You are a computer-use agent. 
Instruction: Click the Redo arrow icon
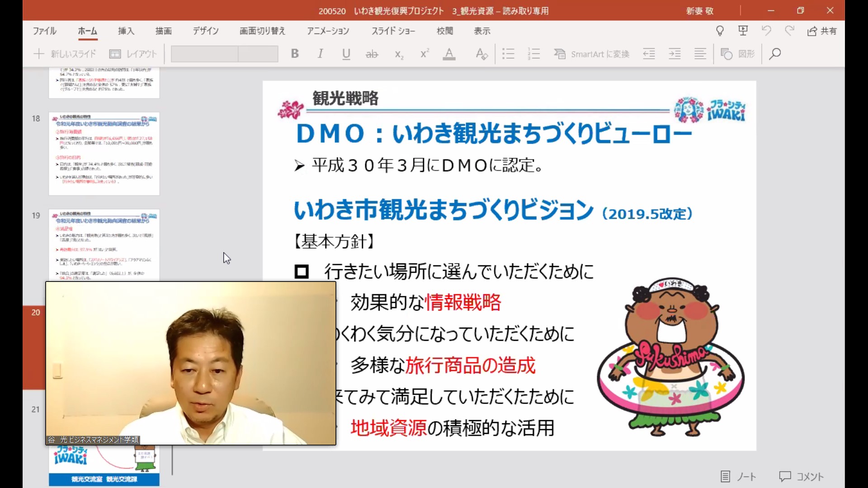789,30
